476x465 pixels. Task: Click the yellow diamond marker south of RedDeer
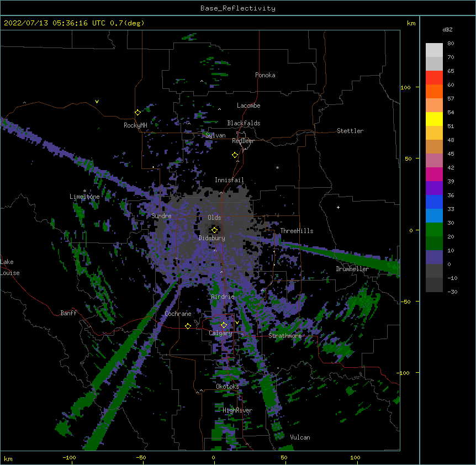[235, 155]
